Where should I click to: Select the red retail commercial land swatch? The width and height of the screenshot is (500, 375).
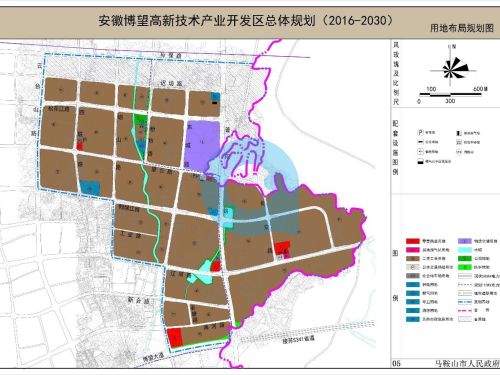(413, 241)
